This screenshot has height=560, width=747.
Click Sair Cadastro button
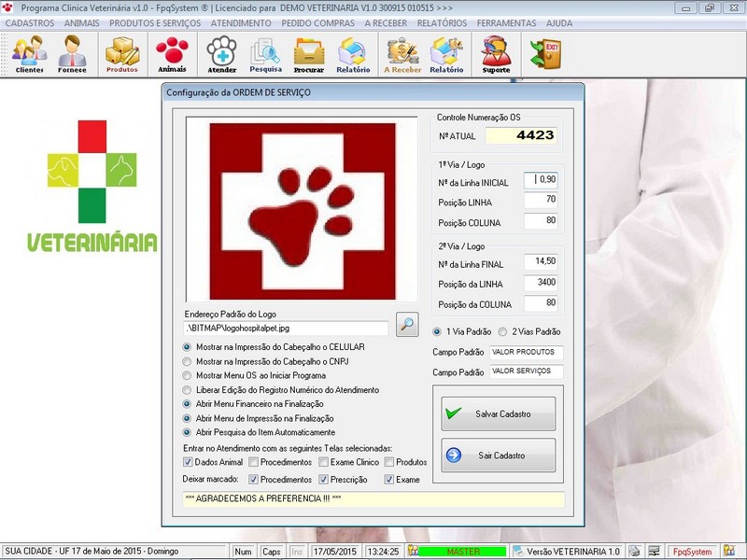pos(499,455)
